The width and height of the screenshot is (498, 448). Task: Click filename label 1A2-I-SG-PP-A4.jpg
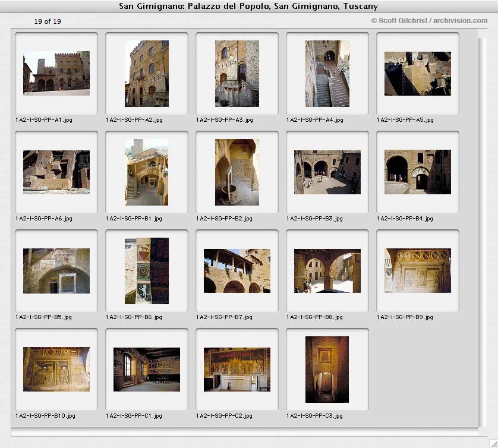[x=315, y=120]
